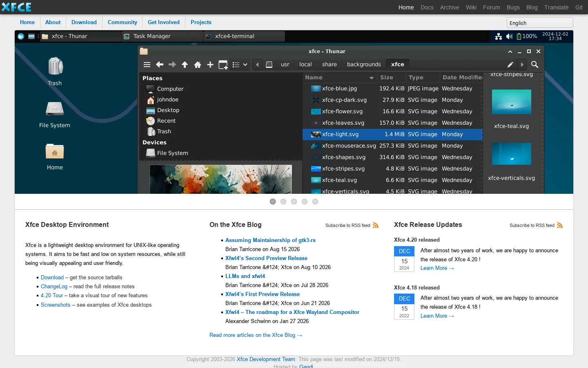Click plus icon for new tab in Thunar
Viewport: 588px width, 368px height.
click(210, 65)
